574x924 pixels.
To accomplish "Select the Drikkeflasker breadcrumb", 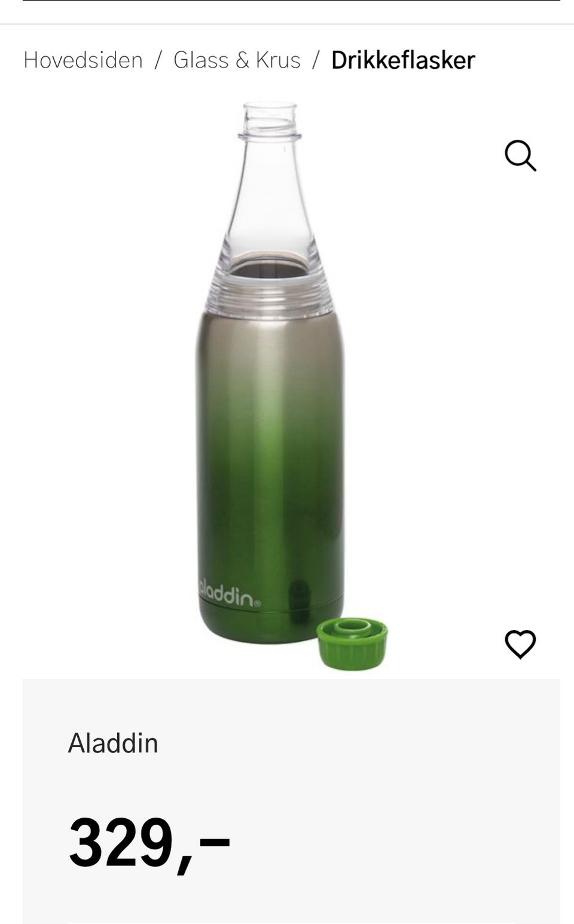I will point(403,60).
